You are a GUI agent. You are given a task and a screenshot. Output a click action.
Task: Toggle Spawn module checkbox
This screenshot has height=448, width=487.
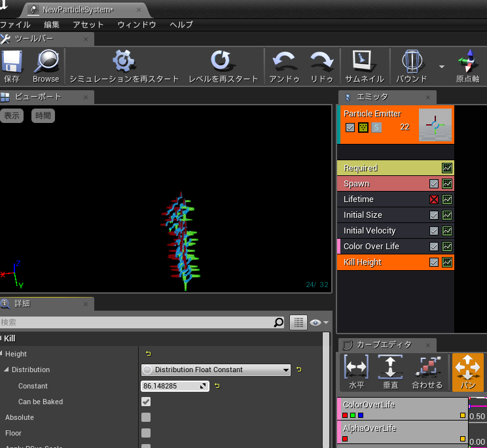point(434,184)
